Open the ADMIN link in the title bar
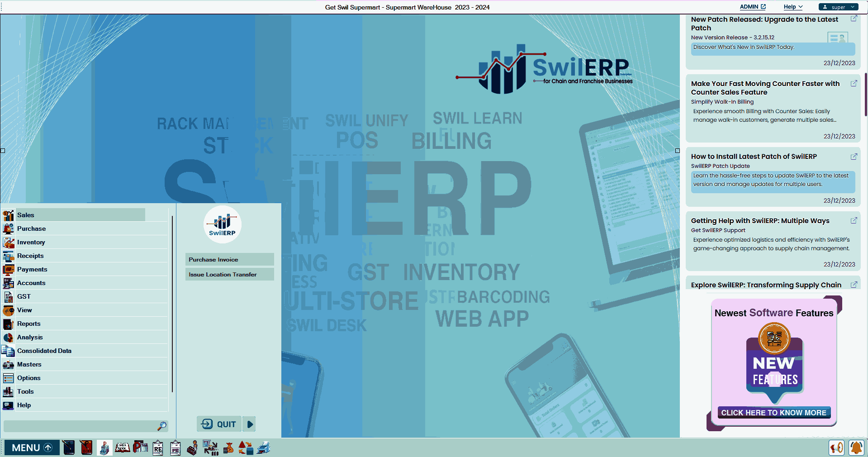 (752, 7)
